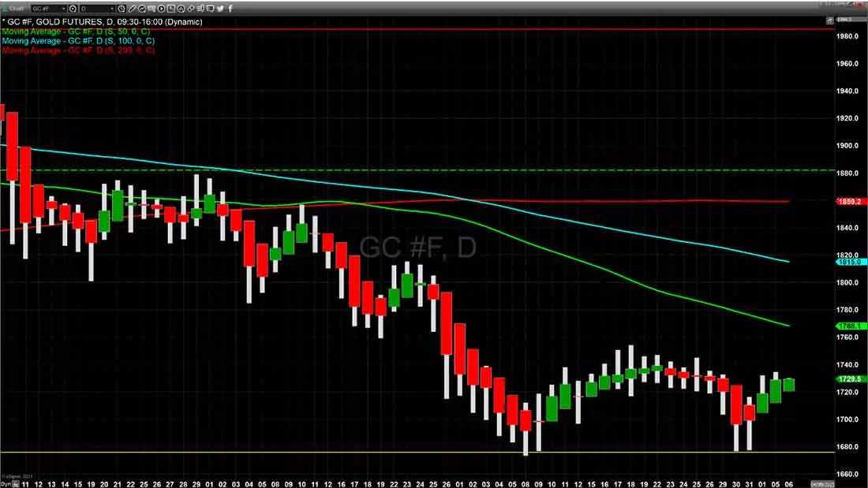868x488 pixels.
Task: Click the symbol lookup icon beside GC #F
Action: click(73, 9)
